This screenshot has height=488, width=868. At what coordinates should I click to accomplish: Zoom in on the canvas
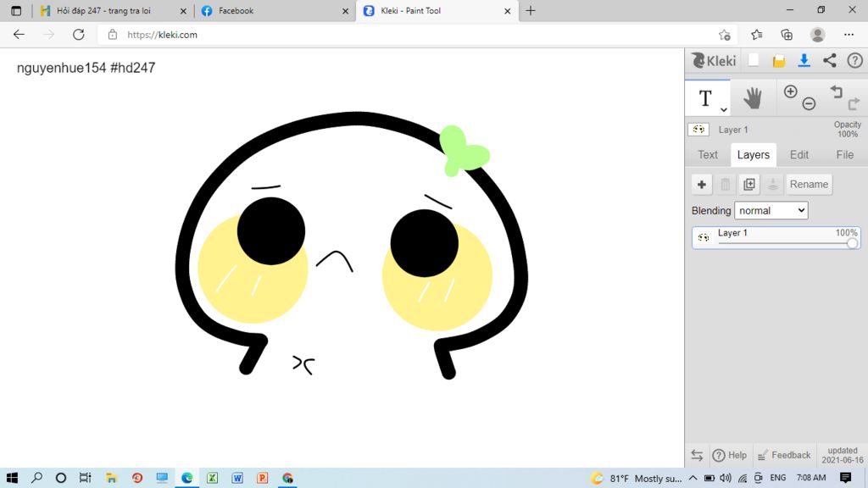(791, 91)
